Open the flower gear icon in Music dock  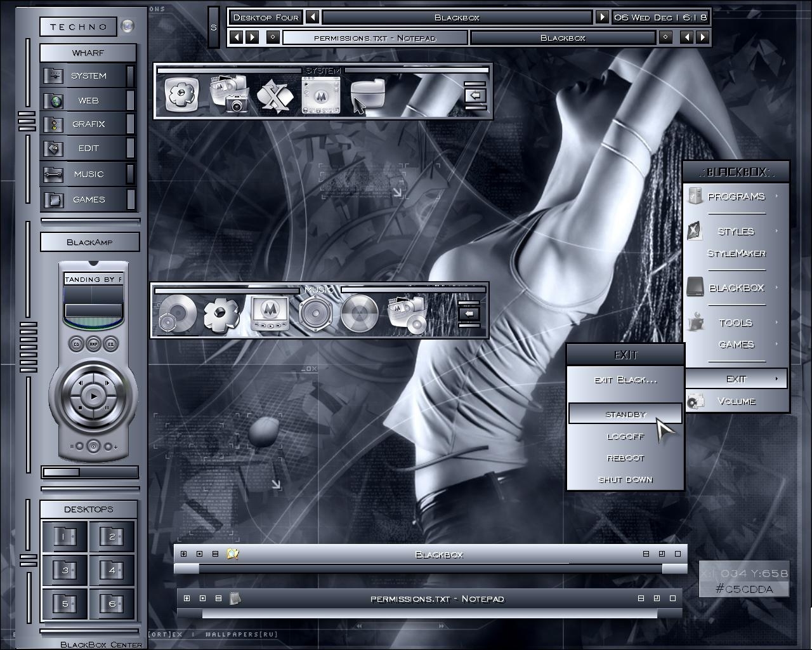coord(222,314)
